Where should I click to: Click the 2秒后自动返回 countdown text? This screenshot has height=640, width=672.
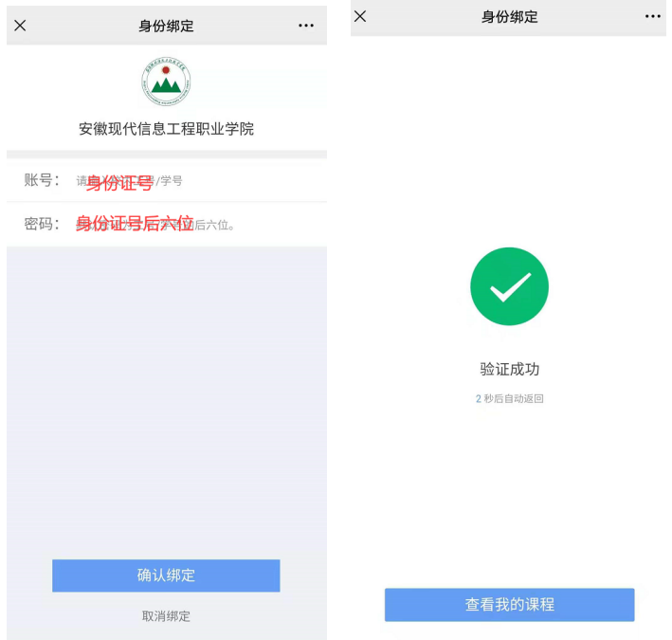(x=509, y=398)
